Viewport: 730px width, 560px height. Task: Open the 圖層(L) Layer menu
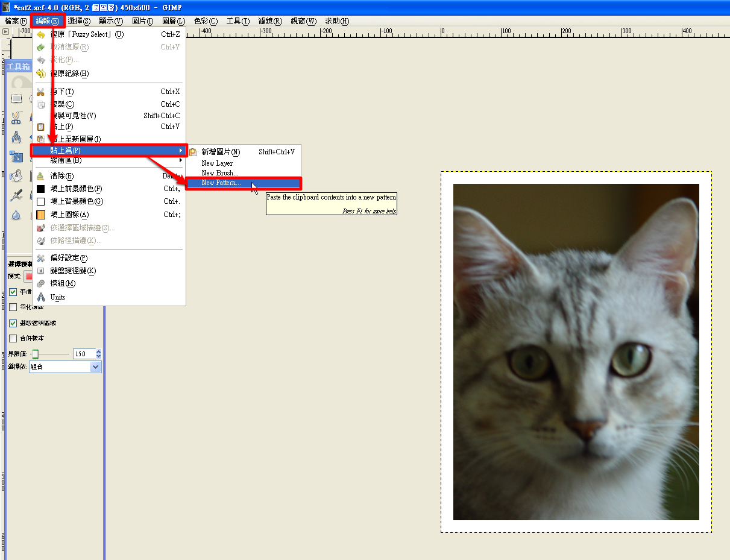pyautogui.click(x=174, y=21)
